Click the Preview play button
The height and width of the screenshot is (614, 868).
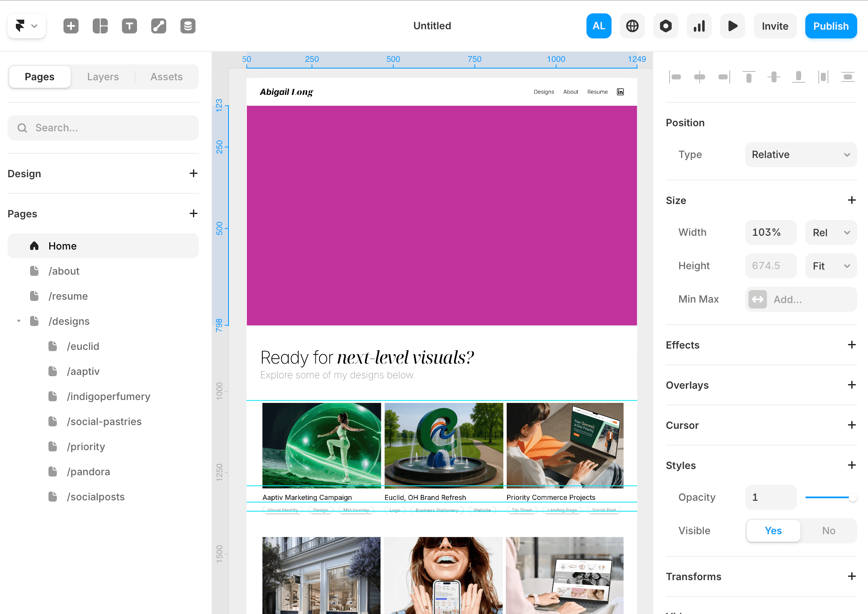coord(732,26)
